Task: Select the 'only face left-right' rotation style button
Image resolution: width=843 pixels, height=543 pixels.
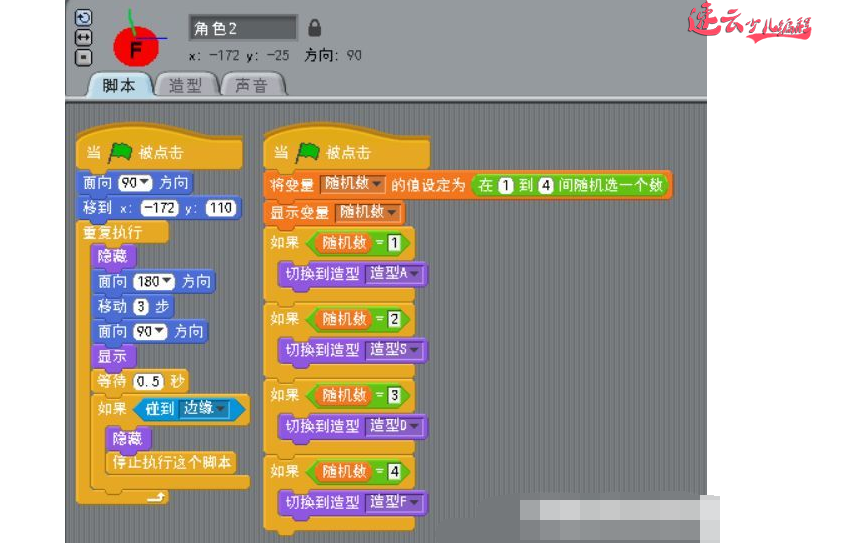Action: [83, 38]
